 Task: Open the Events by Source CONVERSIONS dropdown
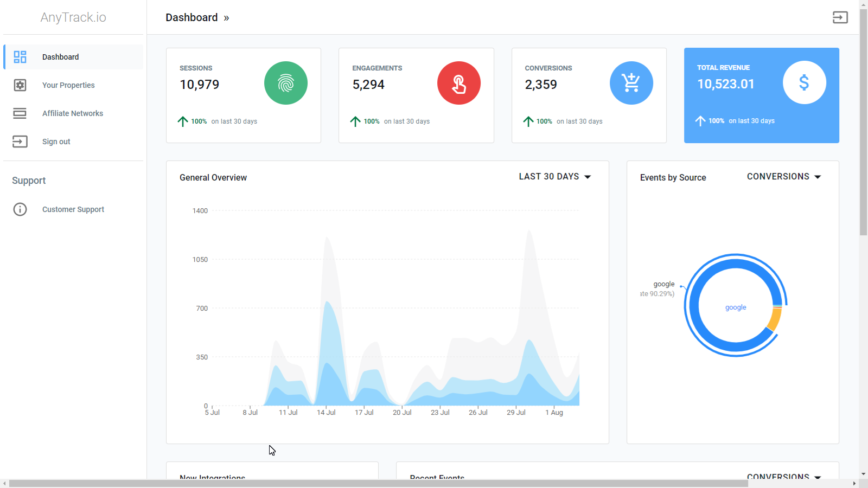(784, 177)
